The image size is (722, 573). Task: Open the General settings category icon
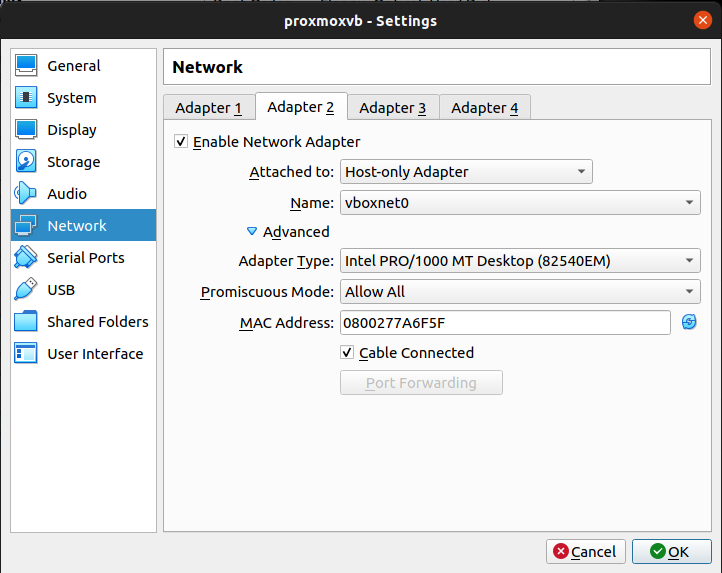(x=27, y=66)
